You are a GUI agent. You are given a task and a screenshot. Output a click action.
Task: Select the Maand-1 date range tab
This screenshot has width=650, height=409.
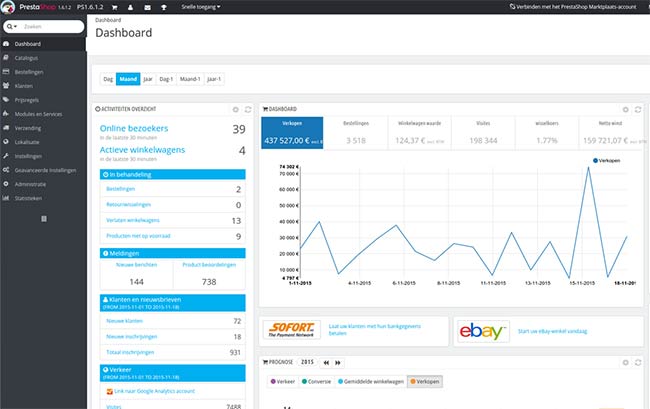tap(190, 79)
